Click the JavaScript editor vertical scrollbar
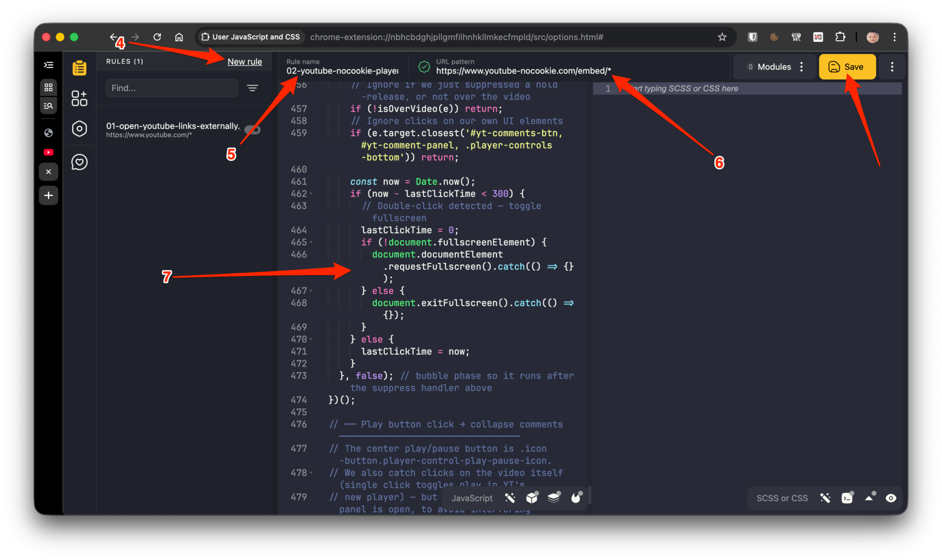 click(589, 495)
